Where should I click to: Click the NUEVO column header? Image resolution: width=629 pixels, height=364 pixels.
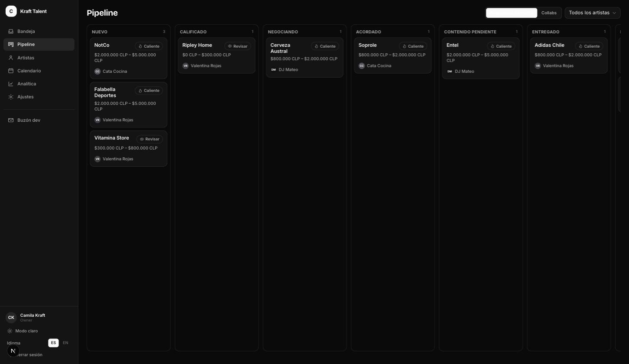(100, 32)
